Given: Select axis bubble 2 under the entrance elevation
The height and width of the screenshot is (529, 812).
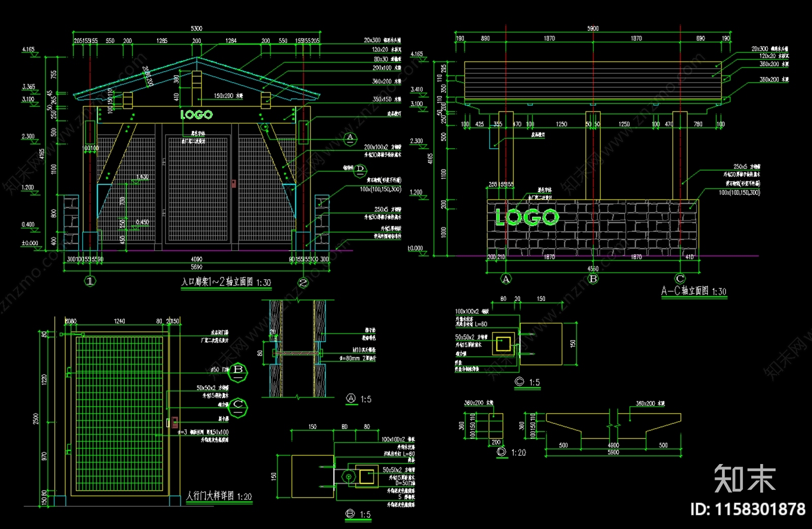Looking at the screenshot, I should point(303,283).
